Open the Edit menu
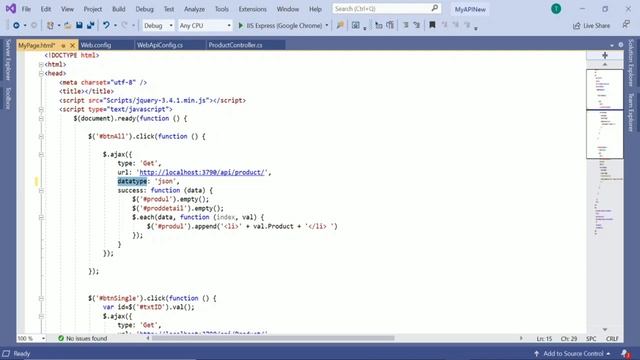The height and width of the screenshot is (360, 640). (x=46, y=9)
